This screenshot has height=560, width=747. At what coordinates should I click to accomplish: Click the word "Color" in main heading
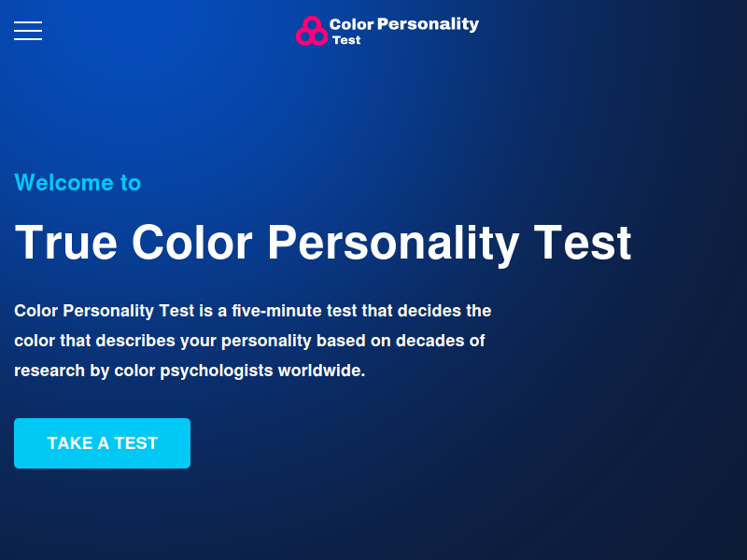(x=191, y=243)
